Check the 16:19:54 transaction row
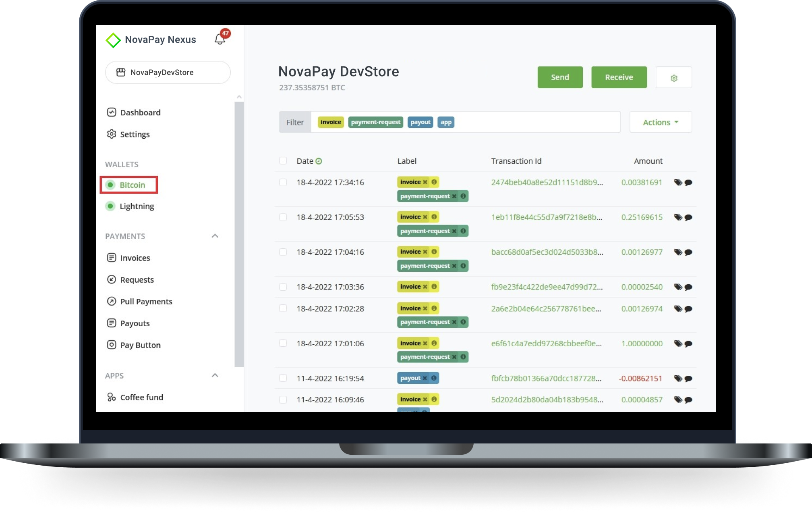This screenshot has width=812, height=512. click(283, 378)
